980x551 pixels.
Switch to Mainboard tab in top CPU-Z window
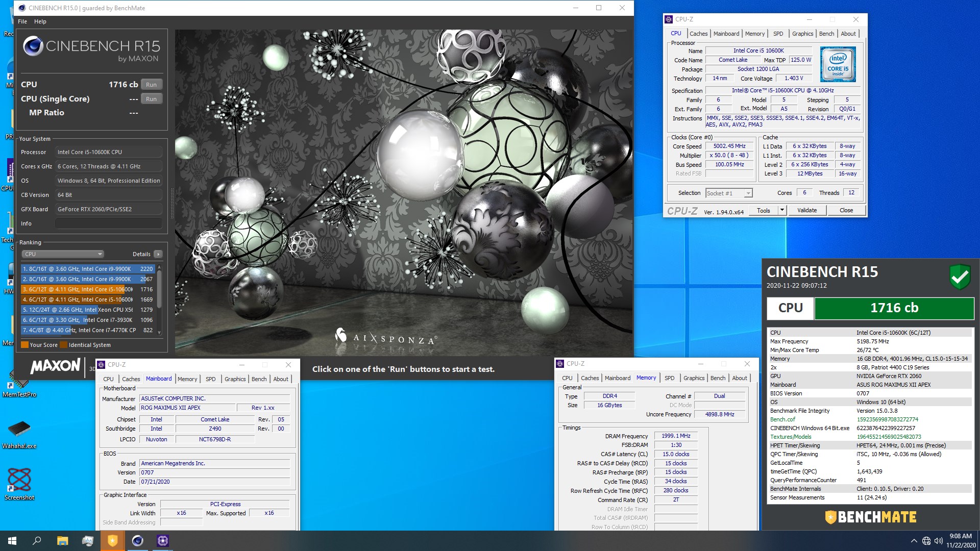pyautogui.click(x=726, y=34)
